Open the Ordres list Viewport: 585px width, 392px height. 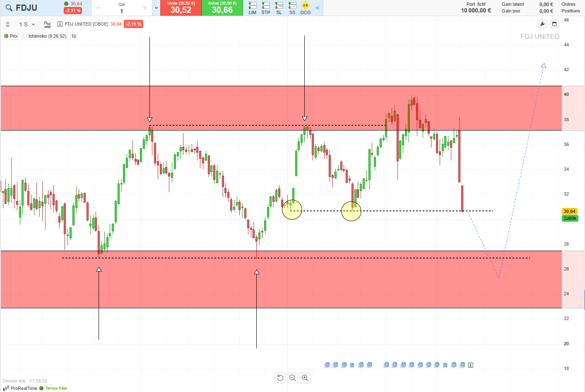pyautogui.click(x=568, y=5)
